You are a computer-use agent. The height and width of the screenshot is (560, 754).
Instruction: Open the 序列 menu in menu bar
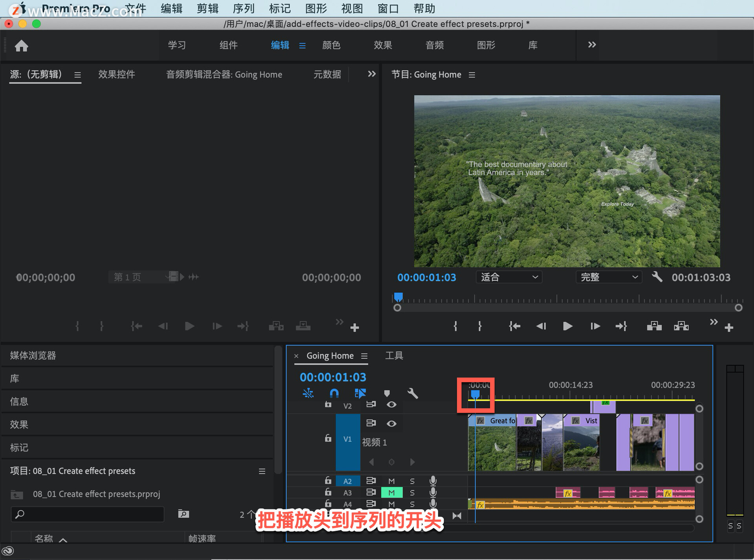243,8
